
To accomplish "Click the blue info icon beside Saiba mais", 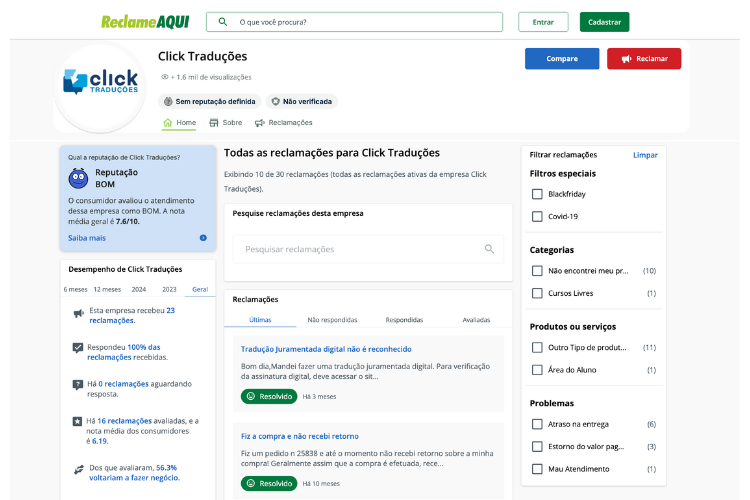I will tap(203, 238).
